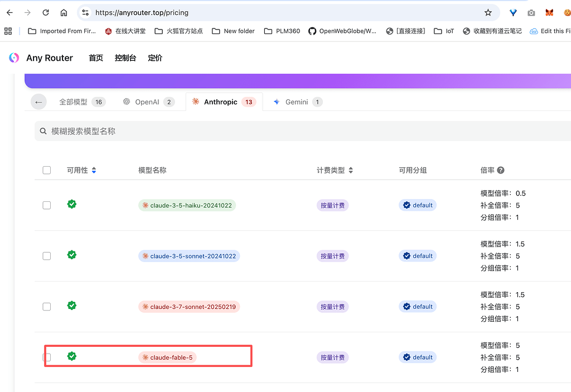The width and height of the screenshot is (571, 392).
Task: Click availability checkmark for claude-3-5-sonnet row
Action: (72, 255)
